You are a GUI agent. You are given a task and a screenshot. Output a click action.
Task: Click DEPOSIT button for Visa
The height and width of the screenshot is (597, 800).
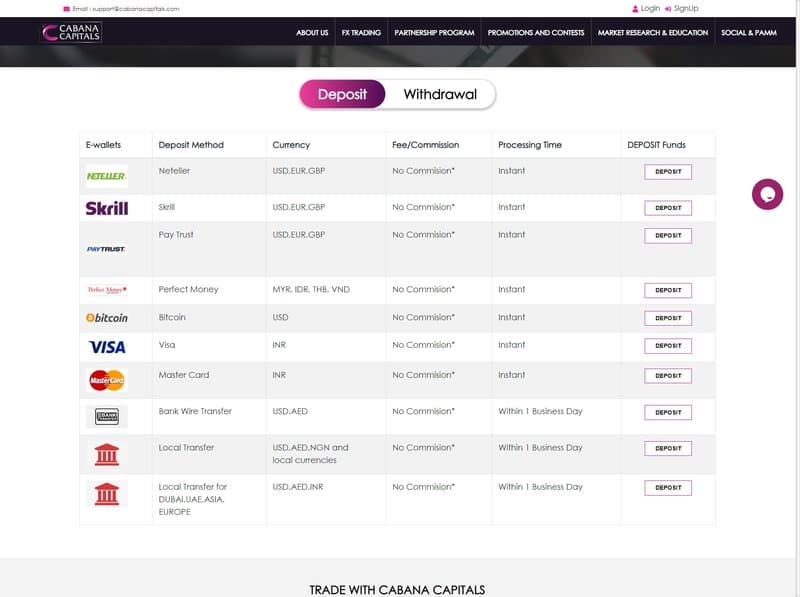coord(668,346)
